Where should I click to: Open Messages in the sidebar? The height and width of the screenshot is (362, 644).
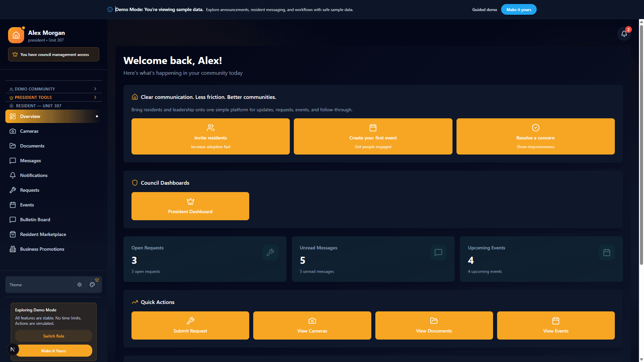point(54,161)
